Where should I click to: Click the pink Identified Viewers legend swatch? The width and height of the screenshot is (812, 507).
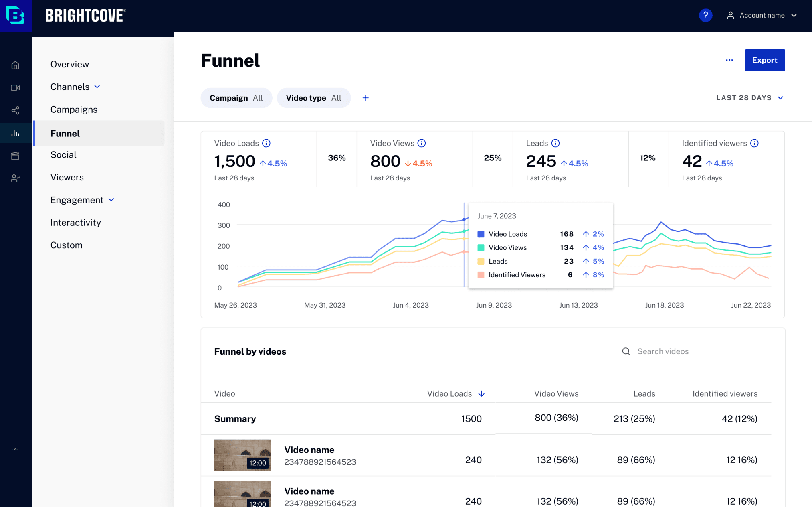pos(481,275)
